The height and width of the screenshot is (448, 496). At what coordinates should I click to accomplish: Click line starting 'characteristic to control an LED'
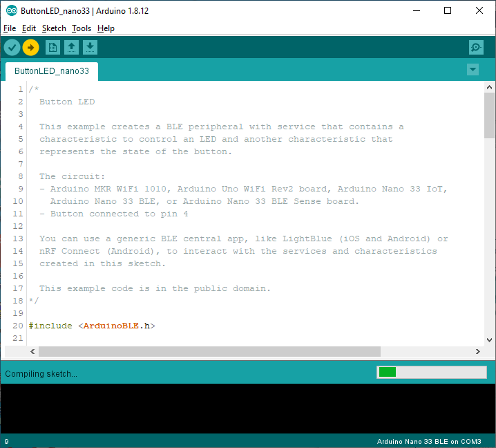(x=216, y=139)
